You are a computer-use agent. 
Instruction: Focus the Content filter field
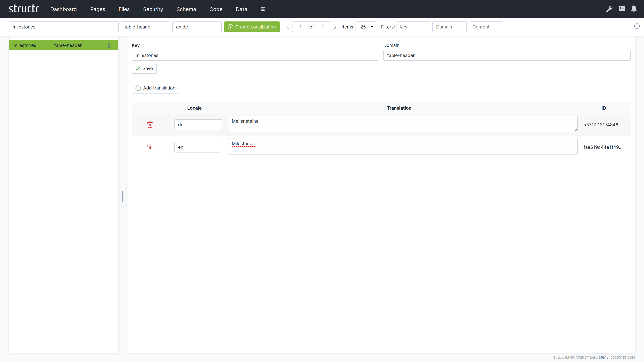[486, 27]
